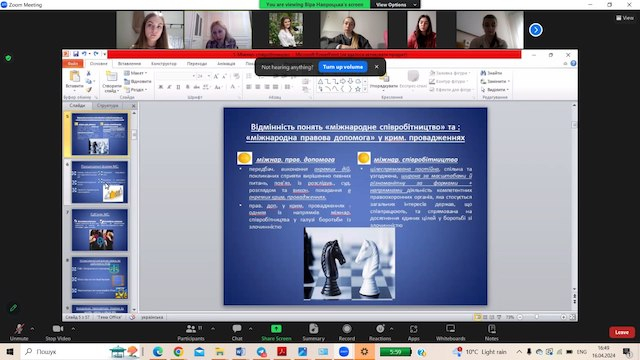This screenshot has height=360, width=640.
Task: Switch to the Основне ribbon tab
Action: [x=98, y=64]
